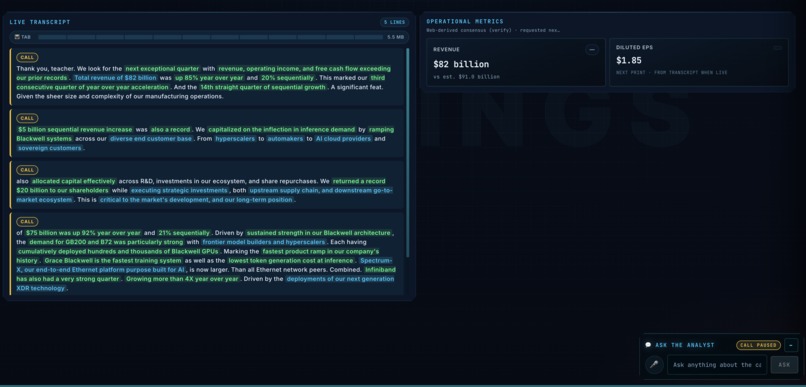The height and width of the screenshot is (387, 806).
Task: Click the TAB source icon in Live Transcript
Action: point(17,37)
